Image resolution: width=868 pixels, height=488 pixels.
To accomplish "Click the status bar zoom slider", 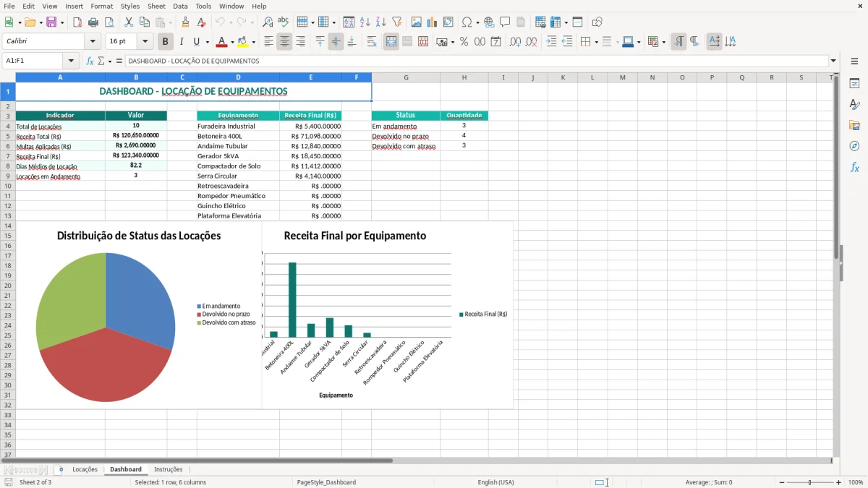I will click(x=809, y=482).
